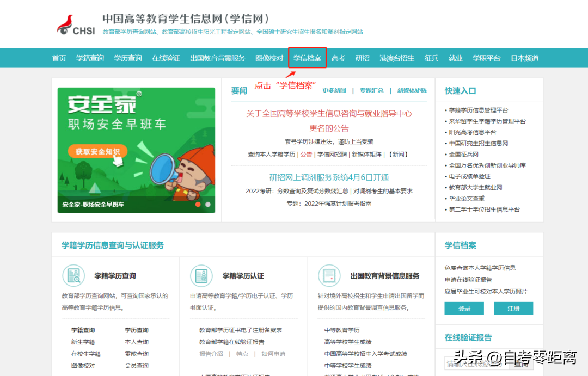
Task: Open the 学历查询 nav item
Action: pos(128,58)
